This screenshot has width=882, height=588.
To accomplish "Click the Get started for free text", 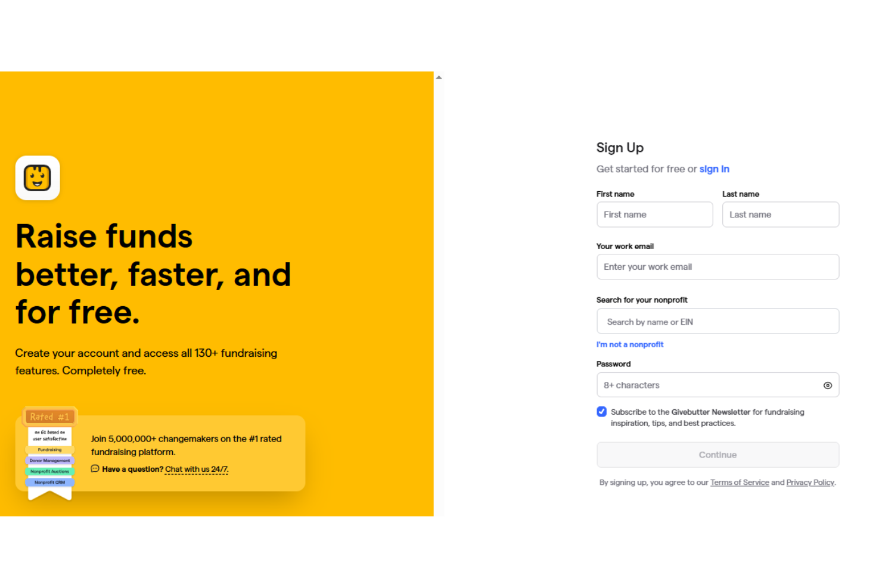I will (647, 169).
